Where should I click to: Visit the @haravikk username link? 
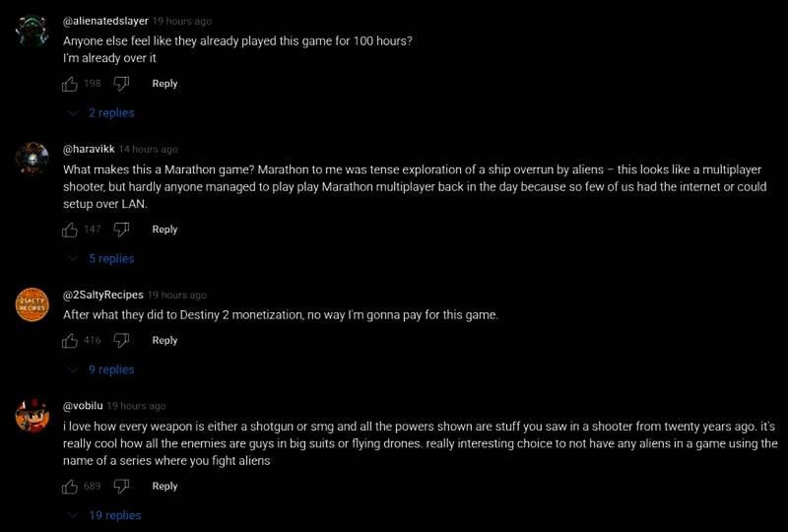click(x=88, y=150)
